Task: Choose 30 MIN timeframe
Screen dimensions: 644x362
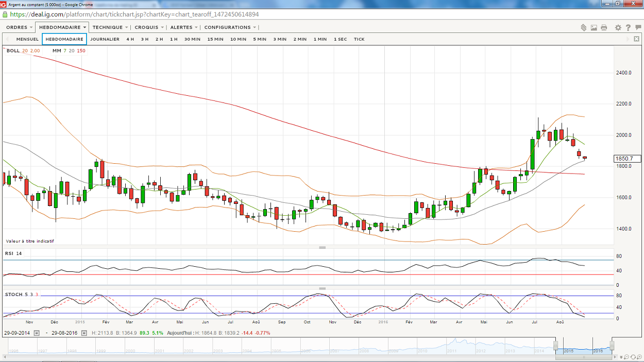Action: click(193, 39)
